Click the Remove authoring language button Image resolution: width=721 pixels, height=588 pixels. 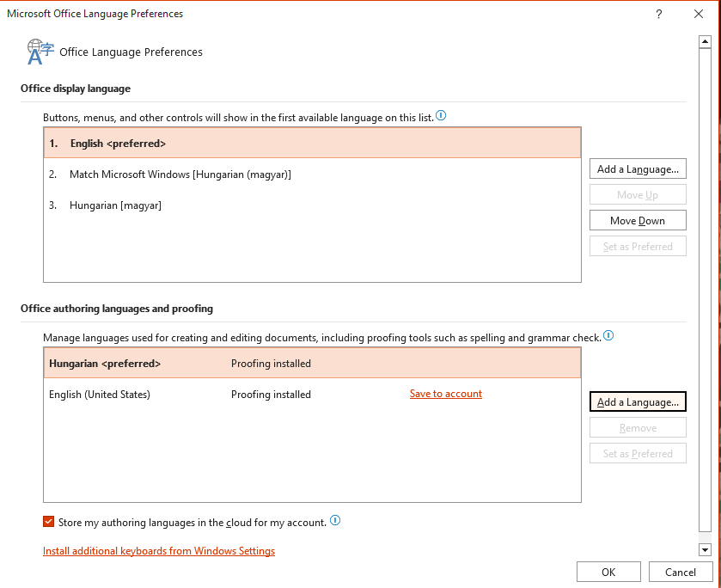[638, 427]
